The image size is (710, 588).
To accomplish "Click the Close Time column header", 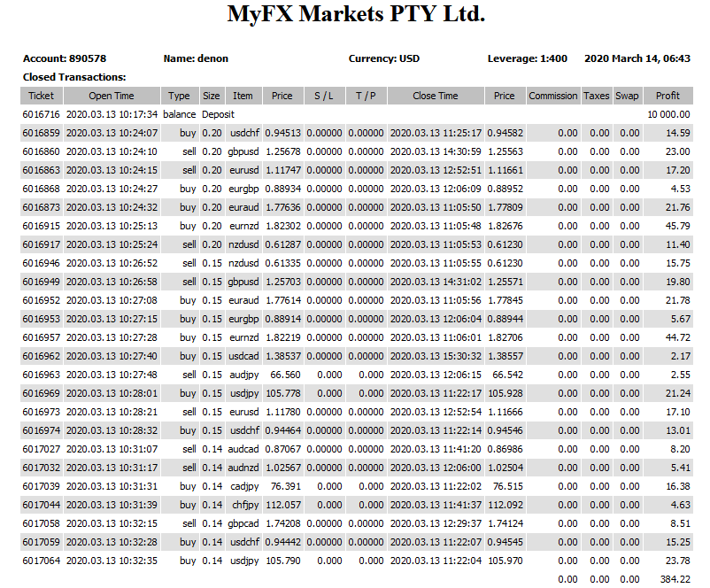I will (436, 96).
